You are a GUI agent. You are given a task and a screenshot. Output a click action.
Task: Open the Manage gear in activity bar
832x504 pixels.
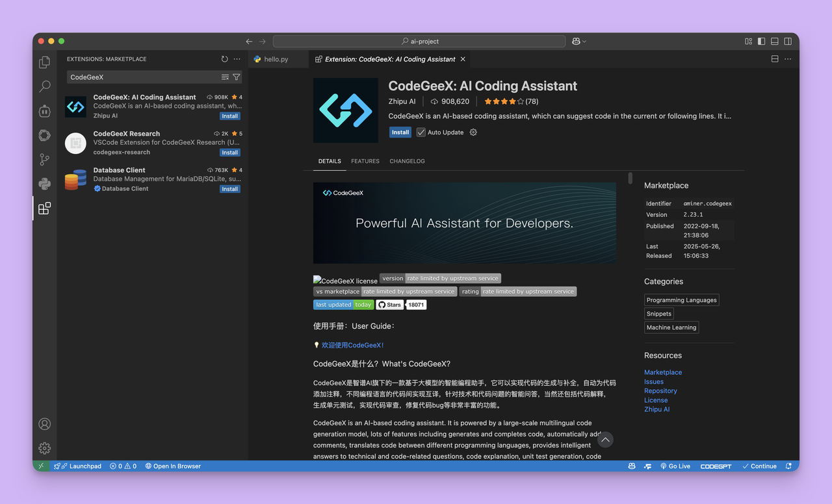[x=44, y=448]
